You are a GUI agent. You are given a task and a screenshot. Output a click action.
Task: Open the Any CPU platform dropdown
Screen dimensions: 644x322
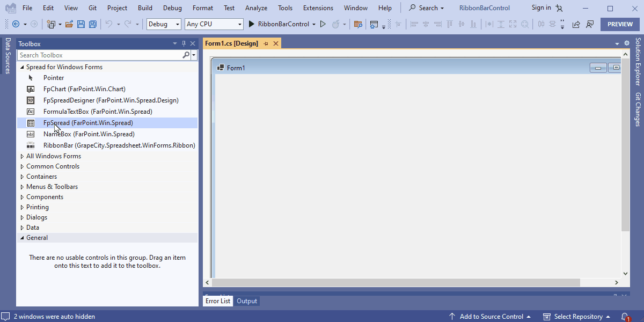coord(214,24)
